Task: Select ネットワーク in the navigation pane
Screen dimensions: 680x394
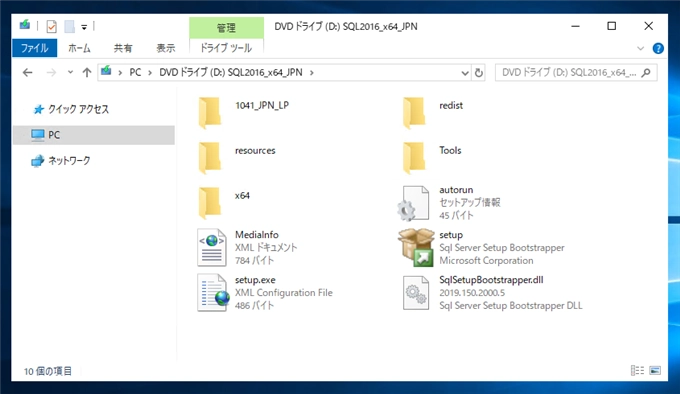Action: 69,161
